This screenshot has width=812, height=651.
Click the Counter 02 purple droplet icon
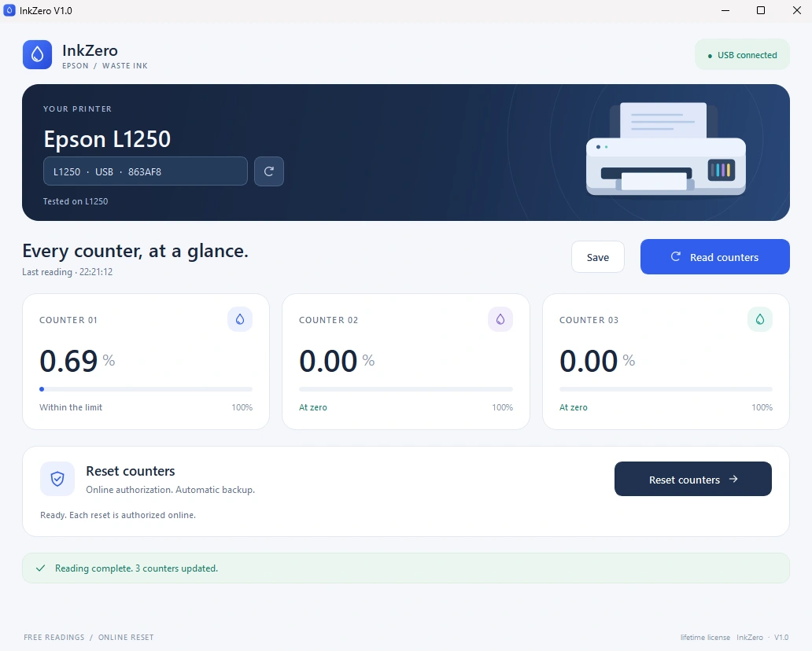click(x=500, y=319)
